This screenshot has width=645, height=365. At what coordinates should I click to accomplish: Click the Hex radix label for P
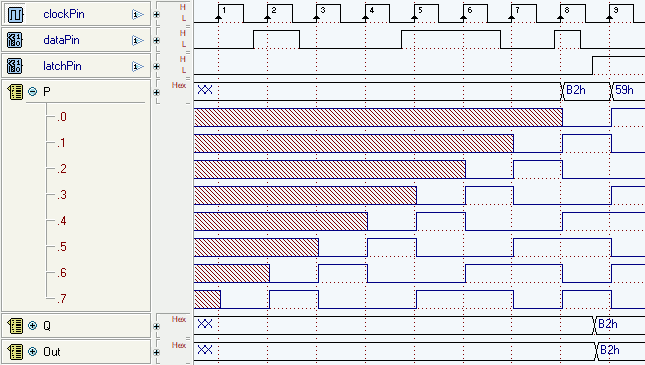[x=179, y=85]
